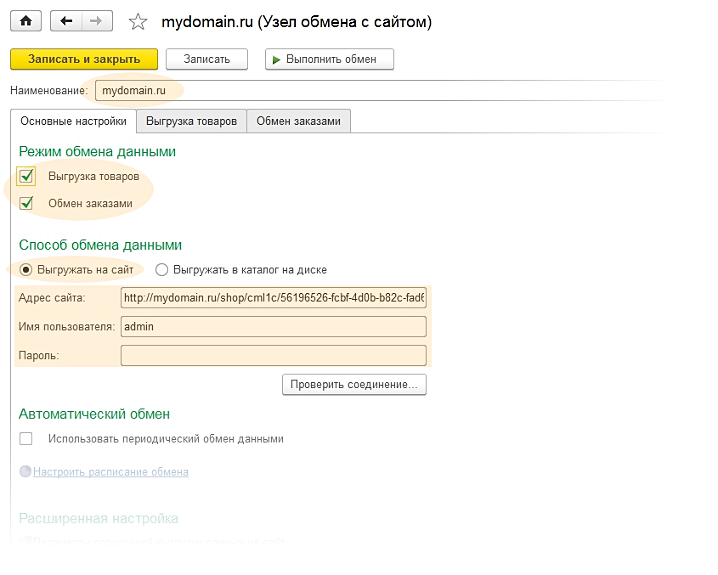This screenshot has width=718, height=575.
Task: Switch to Основные настройки tab
Action: pos(73,121)
